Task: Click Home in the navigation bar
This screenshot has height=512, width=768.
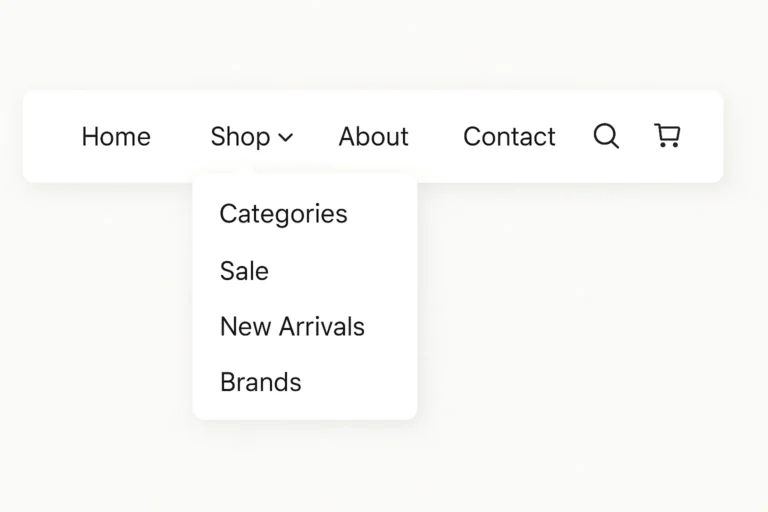Action: pyautogui.click(x=116, y=137)
